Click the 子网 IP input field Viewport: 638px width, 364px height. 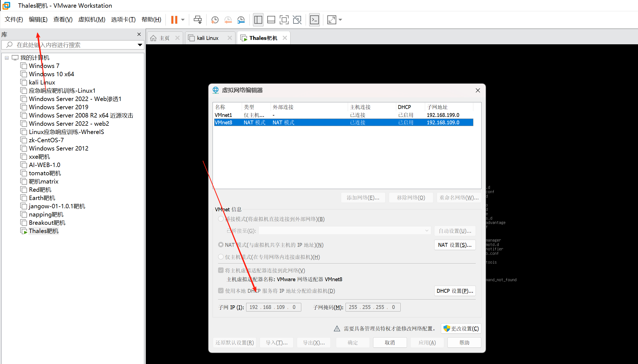[x=273, y=307]
